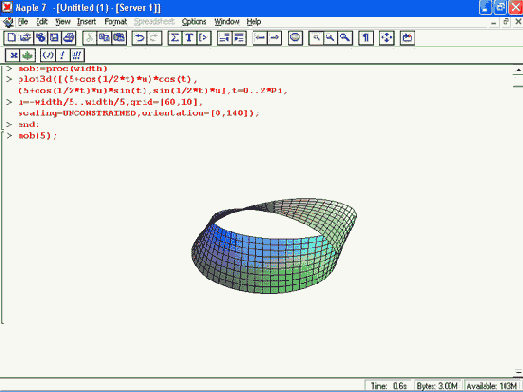Open the Format menu
Image resolution: width=523 pixels, height=392 pixels.
coord(115,22)
